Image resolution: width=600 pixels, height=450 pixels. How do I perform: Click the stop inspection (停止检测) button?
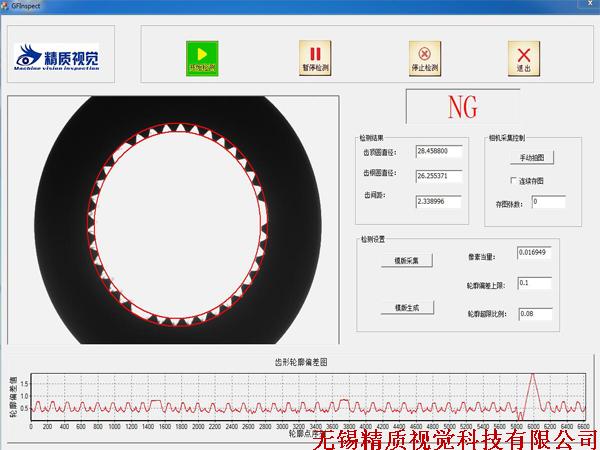(x=424, y=57)
